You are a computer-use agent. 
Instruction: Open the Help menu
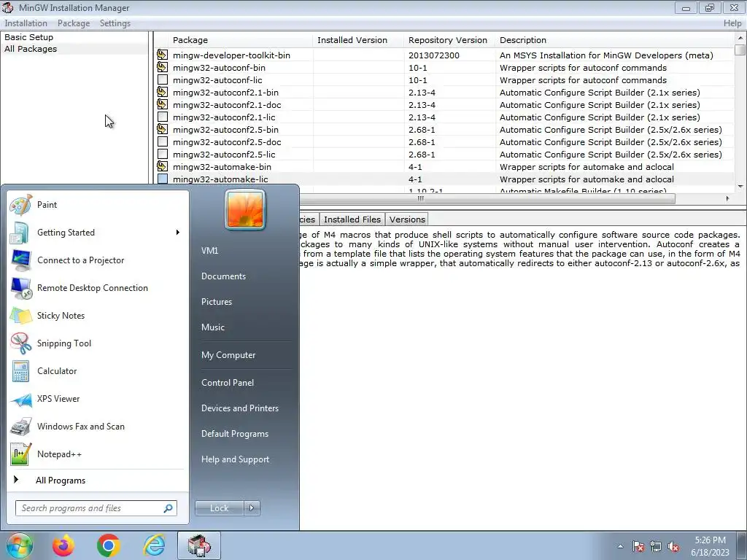click(732, 23)
